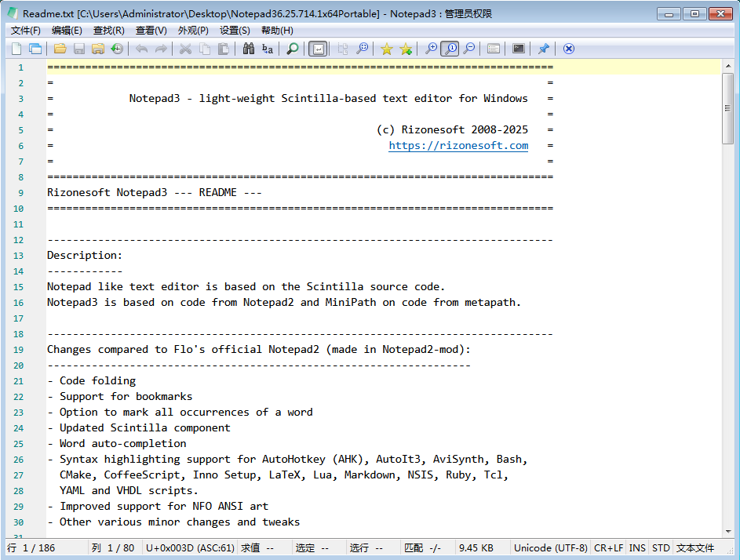Viewport: 740px width, 560px height.
Task: Click the blue pin always-on-top icon
Action: [x=543, y=49]
